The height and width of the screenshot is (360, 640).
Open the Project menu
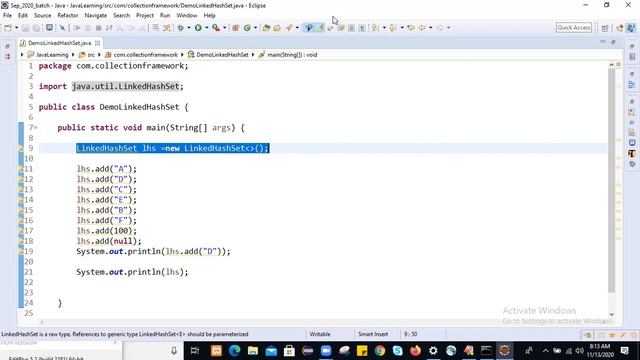[145, 15]
